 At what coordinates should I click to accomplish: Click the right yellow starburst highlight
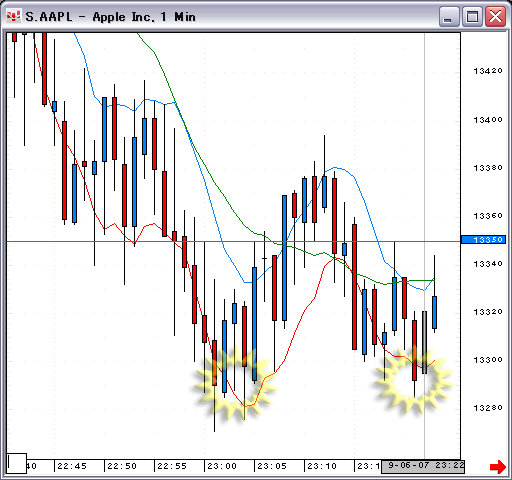coord(413,380)
